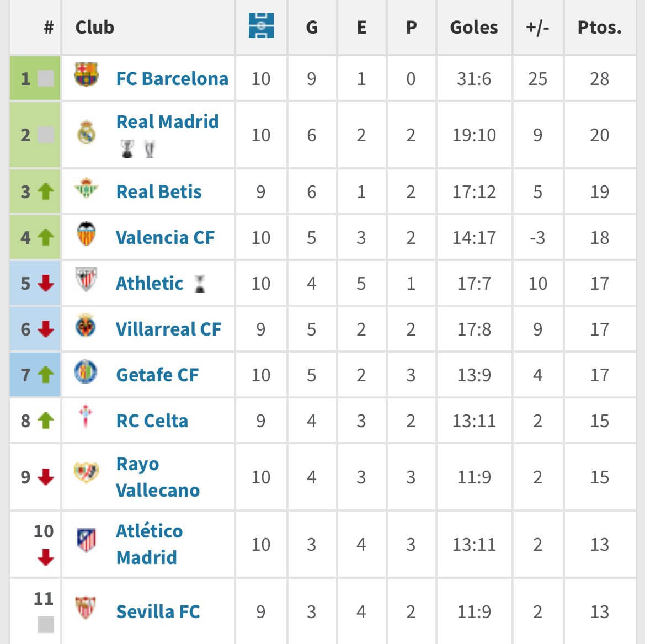Open the Rayo Vallecano club link
This screenshot has width=645, height=644.
tap(158, 477)
